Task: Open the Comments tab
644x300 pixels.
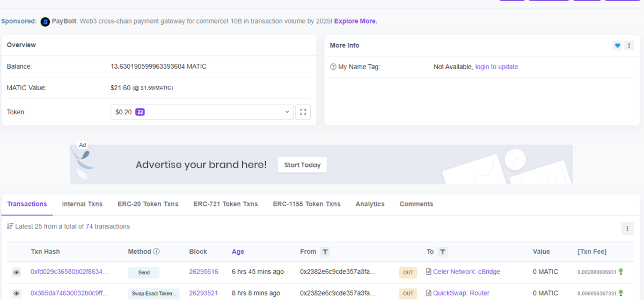Action: 416,204
